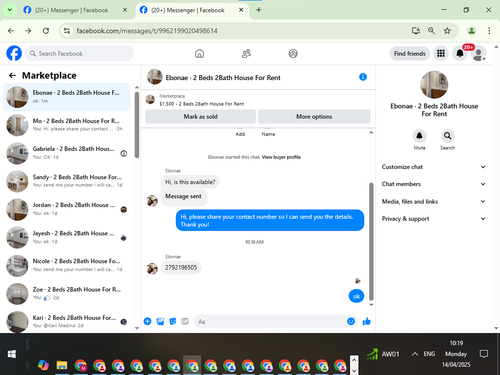This screenshot has height=375, width=500.
Task: Expand Media, files and links section
Action: pos(434,201)
